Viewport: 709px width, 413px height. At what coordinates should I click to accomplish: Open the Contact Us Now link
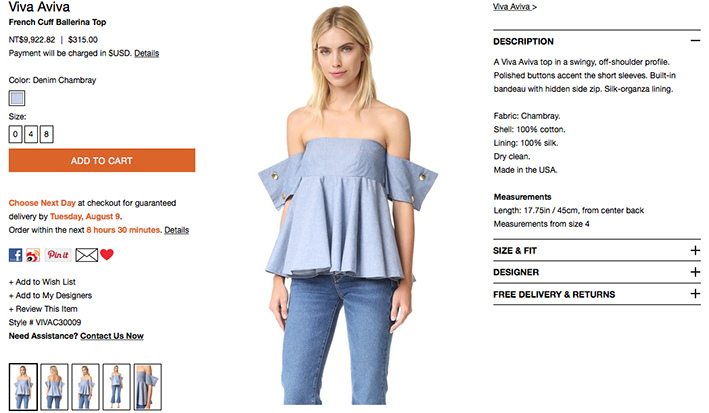pos(112,336)
